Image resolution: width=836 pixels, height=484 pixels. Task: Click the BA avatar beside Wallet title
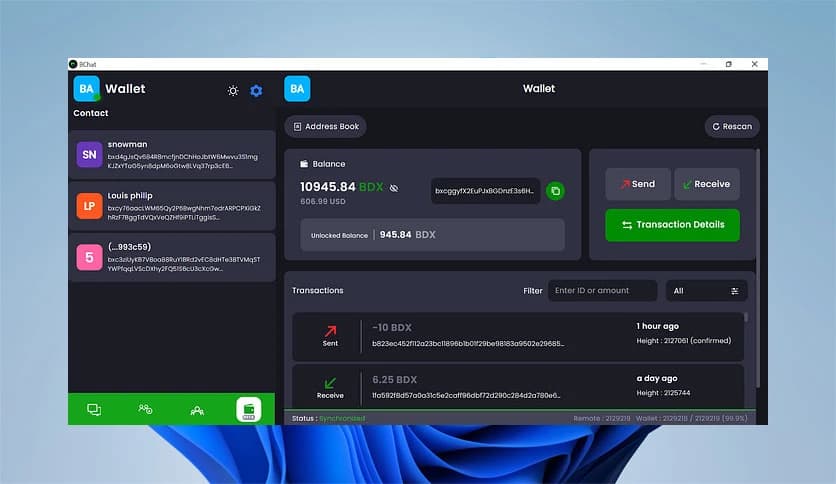(297, 88)
